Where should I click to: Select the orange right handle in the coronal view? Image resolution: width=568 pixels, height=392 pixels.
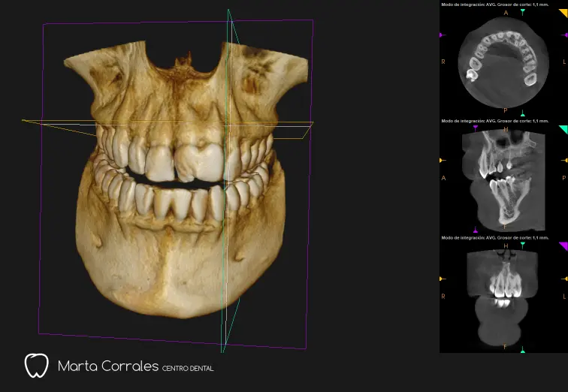point(565,279)
